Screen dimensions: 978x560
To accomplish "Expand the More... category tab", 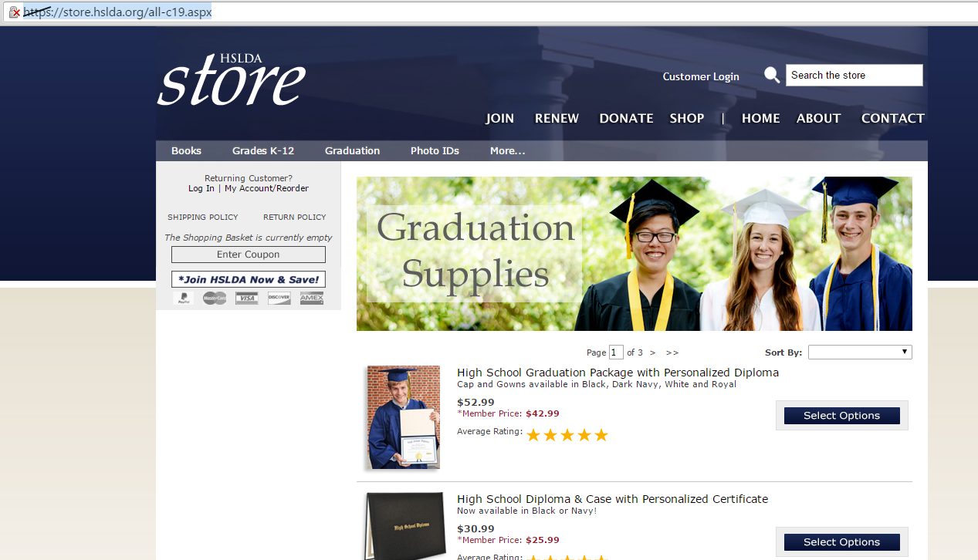I will click(507, 151).
